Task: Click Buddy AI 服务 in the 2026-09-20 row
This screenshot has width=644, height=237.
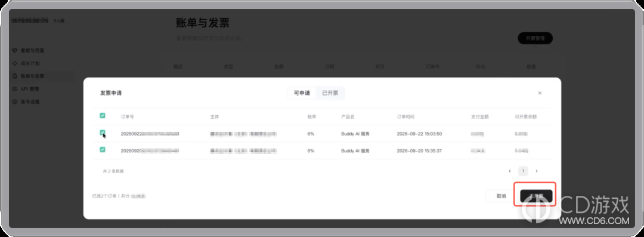Action: [x=355, y=151]
